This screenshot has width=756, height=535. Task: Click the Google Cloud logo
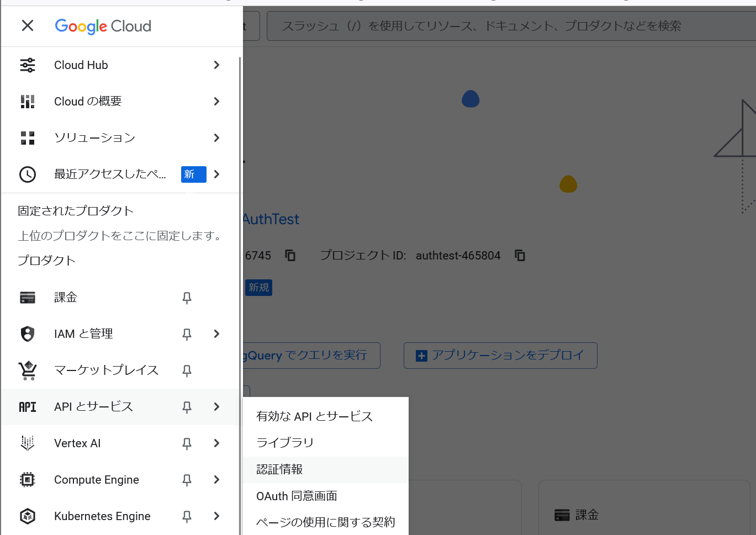coord(103,26)
